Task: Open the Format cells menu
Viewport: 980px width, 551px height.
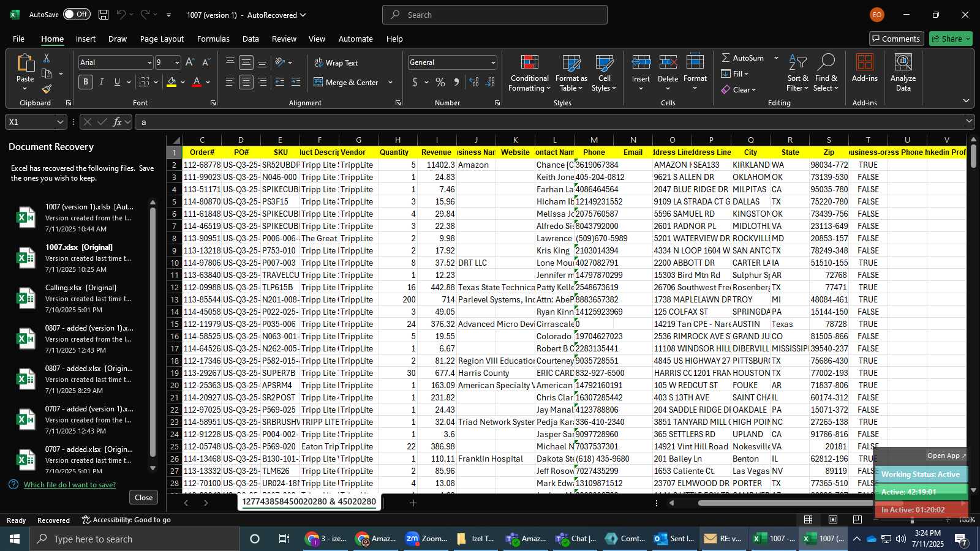Action: click(695, 73)
